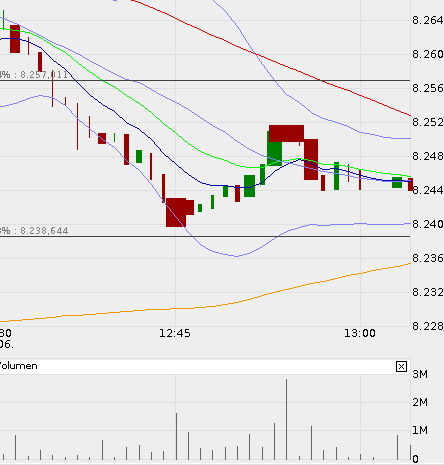This screenshot has width=444, height=465.
Task: Click the 8.240 price axis label
Action: pos(428,224)
